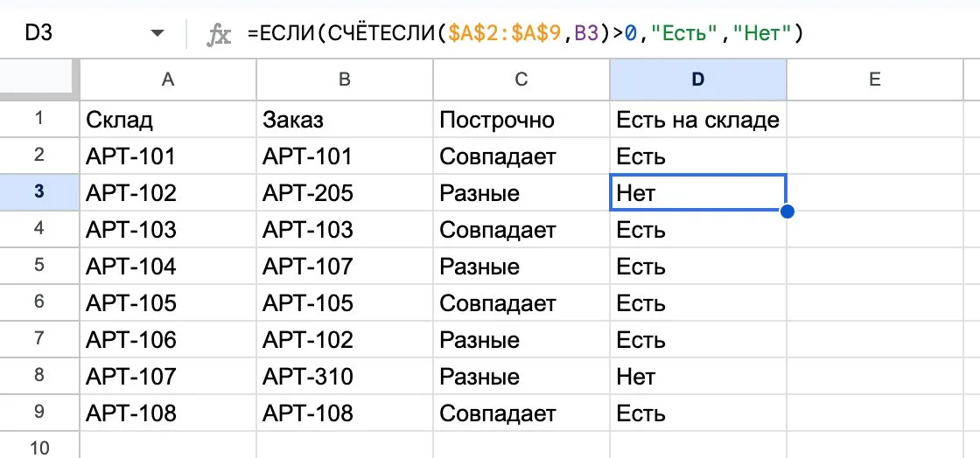Select cell A4 with АРТ-103
The width and height of the screenshot is (980, 458).
coord(167,229)
